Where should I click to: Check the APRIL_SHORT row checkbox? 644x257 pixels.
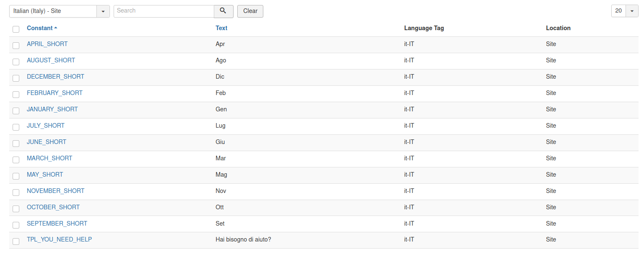[16, 46]
